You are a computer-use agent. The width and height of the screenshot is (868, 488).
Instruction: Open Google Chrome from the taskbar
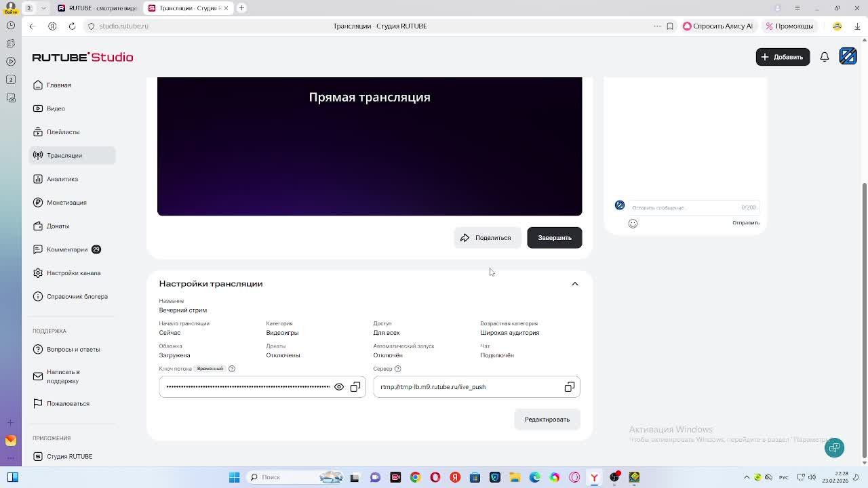point(415,477)
